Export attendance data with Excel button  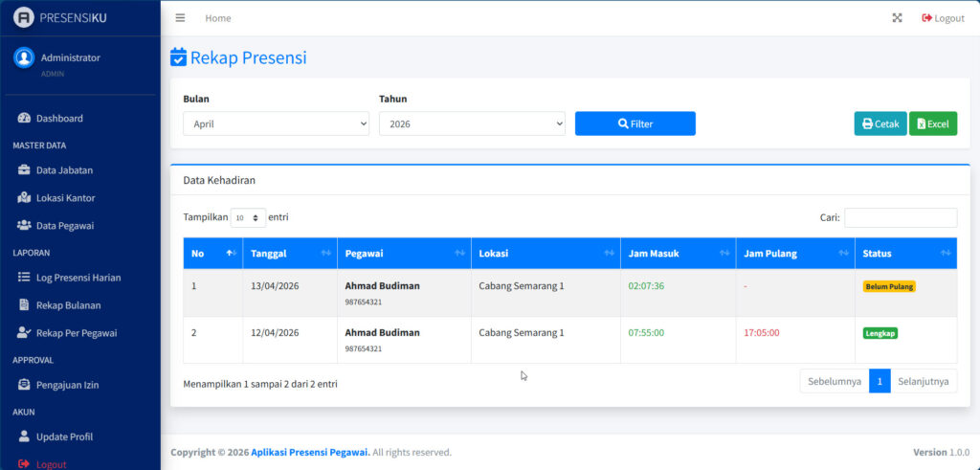pyautogui.click(x=932, y=123)
